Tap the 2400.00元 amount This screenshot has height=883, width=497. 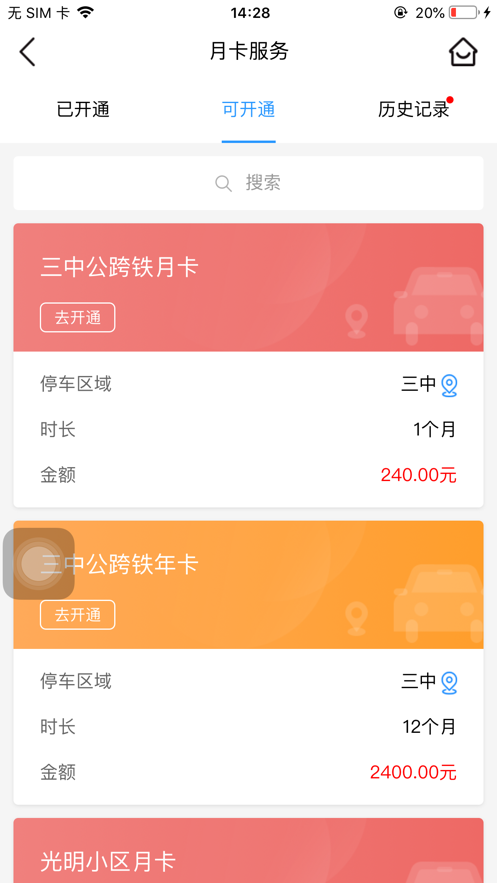click(413, 773)
